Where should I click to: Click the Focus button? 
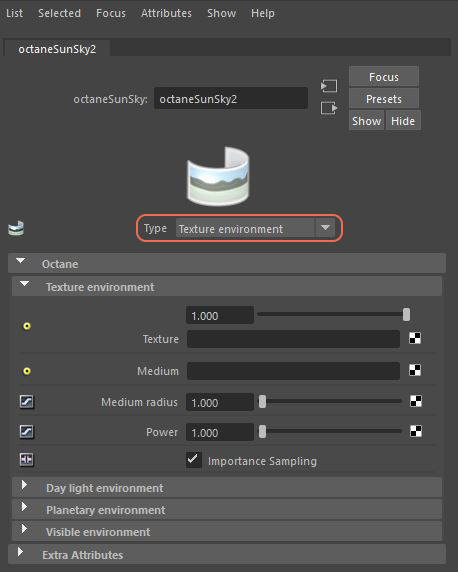(384, 77)
